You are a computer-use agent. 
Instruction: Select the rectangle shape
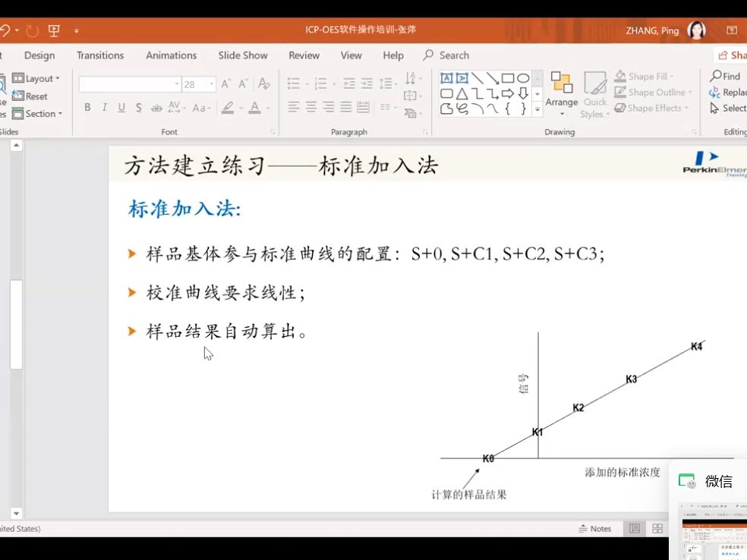pyautogui.click(x=508, y=78)
